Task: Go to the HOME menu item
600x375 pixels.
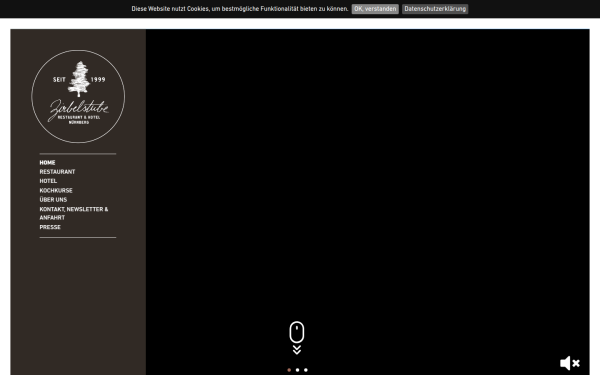Action: click(47, 163)
